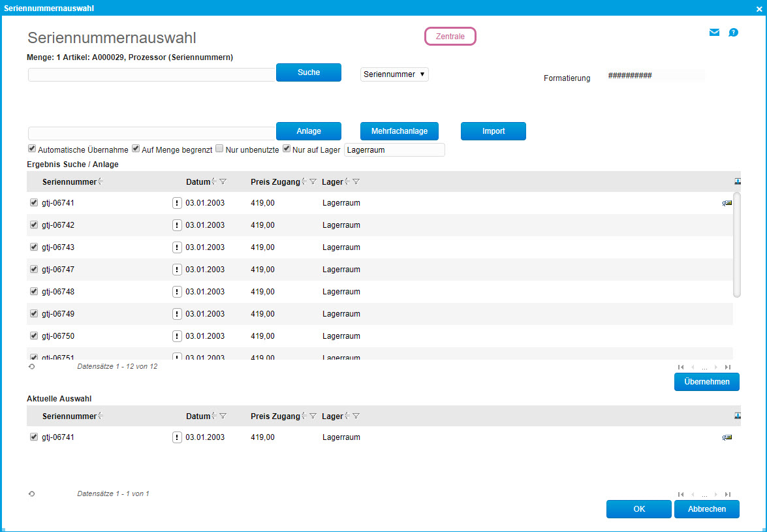
Task: Click the Seriennummer column header in results
Action: click(x=69, y=182)
